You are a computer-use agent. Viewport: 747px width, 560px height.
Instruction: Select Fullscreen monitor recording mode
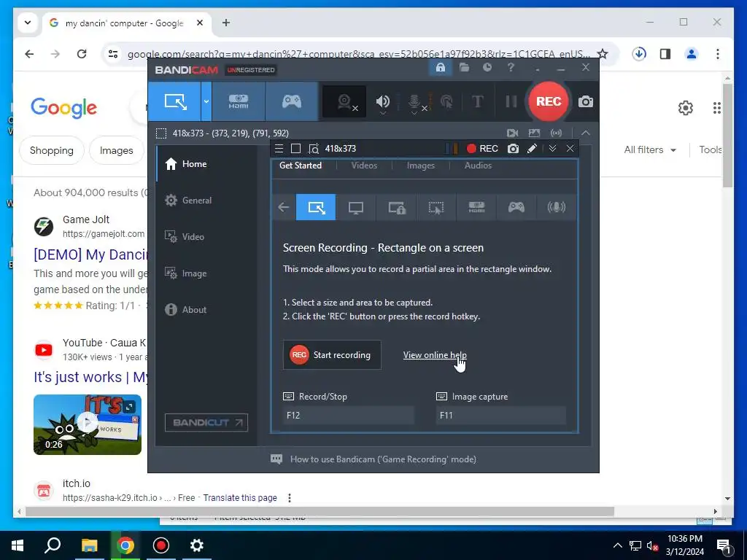coord(356,207)
